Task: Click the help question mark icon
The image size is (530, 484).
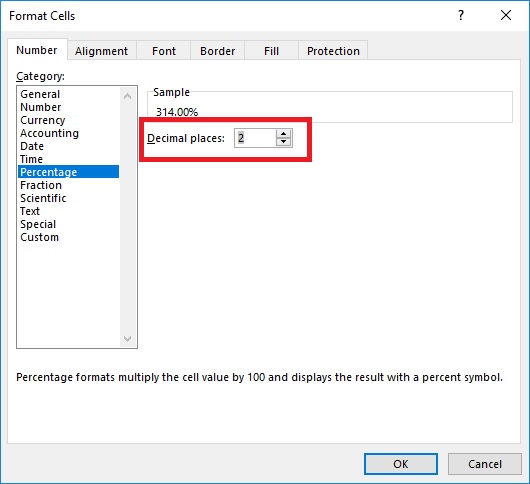Action: 461,16
